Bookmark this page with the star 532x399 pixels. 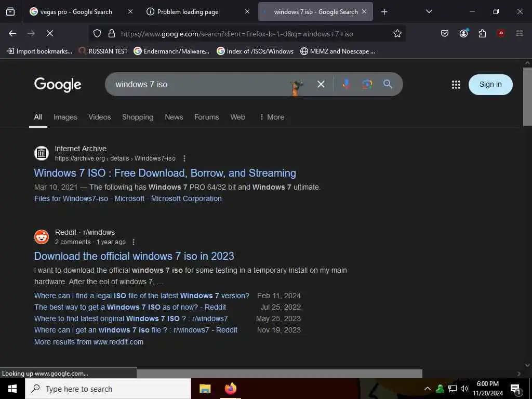click(397, 33)
